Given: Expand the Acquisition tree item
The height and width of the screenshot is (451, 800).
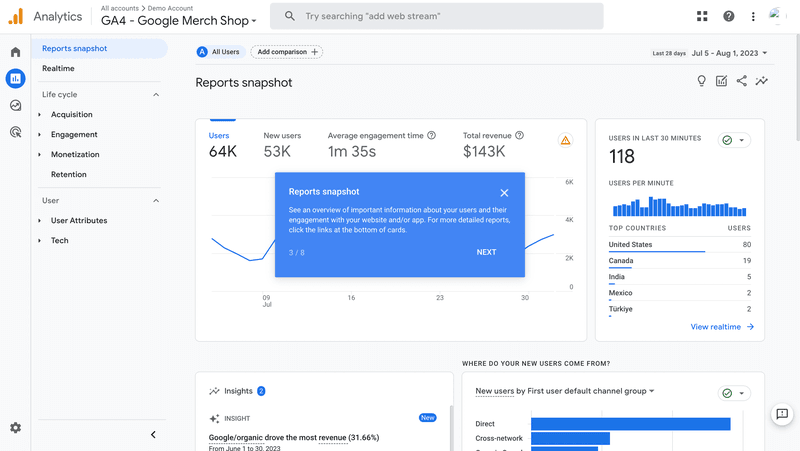Looking at the screenshot, I should (x=40, y=115).
